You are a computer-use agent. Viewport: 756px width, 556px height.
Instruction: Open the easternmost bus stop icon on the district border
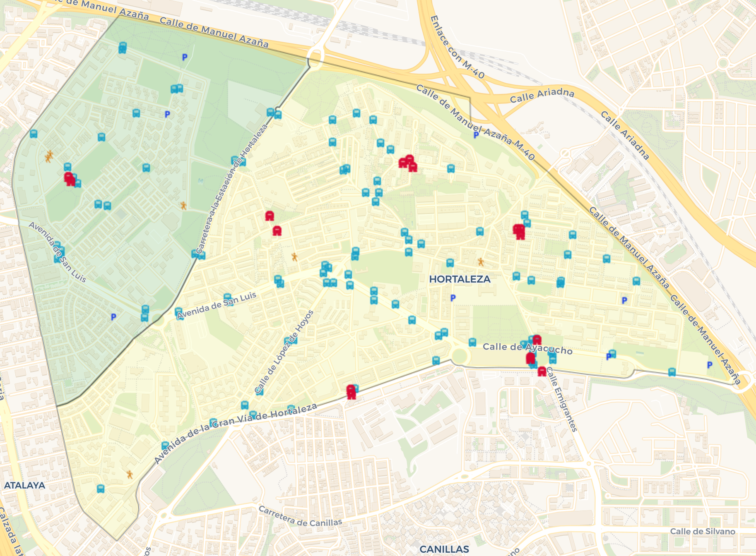click(x=672, y=372)
